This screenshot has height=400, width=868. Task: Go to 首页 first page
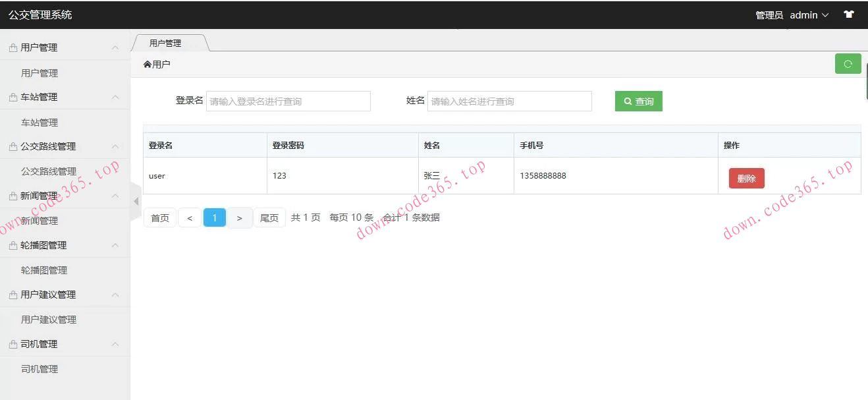coord(160,217)
